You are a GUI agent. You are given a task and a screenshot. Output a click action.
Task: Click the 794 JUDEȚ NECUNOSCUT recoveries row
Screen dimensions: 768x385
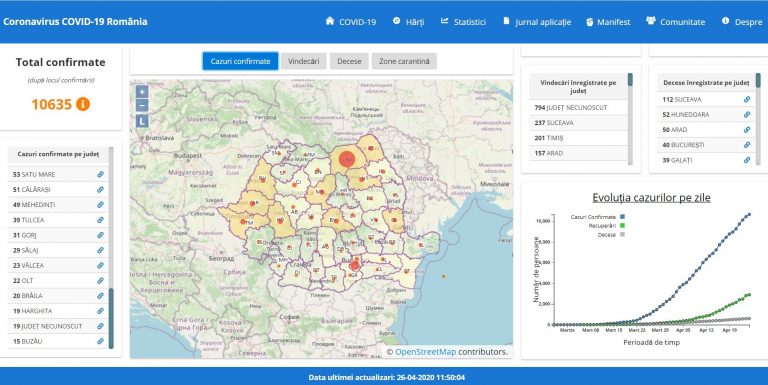(x=578, y=108)
